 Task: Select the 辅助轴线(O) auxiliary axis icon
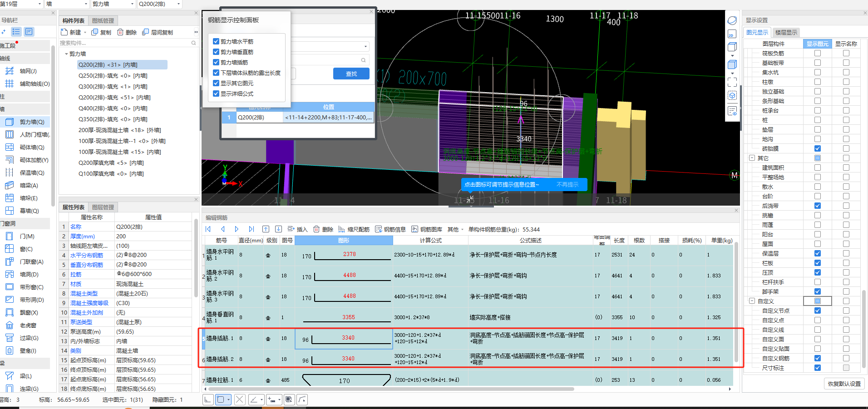(10, 84)
